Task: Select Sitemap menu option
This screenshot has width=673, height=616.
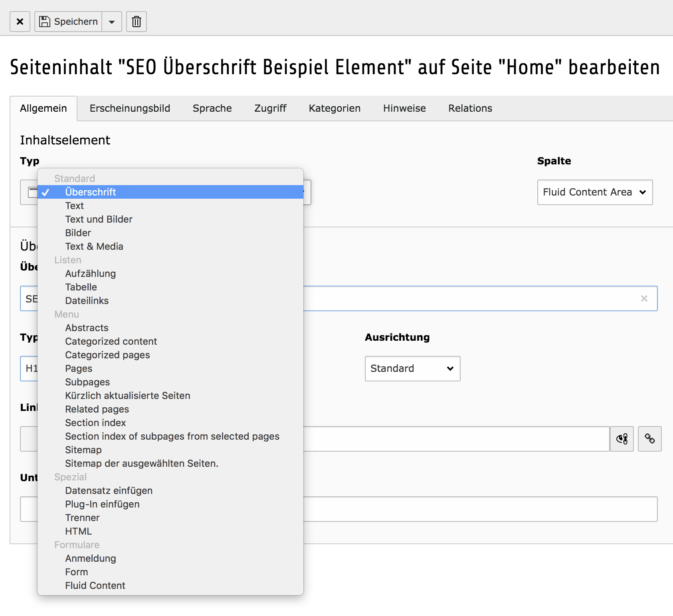Action: [83, 450]
